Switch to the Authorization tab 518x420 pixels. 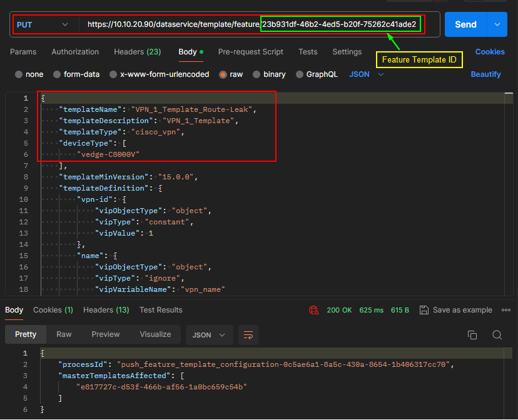pyautogui.click(x=75, y=52)
